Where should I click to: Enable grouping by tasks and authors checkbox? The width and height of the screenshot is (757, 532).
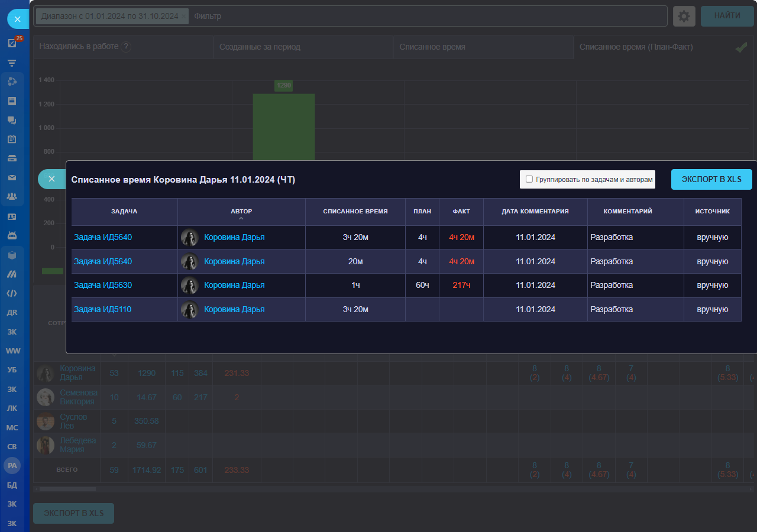(529, 179)
